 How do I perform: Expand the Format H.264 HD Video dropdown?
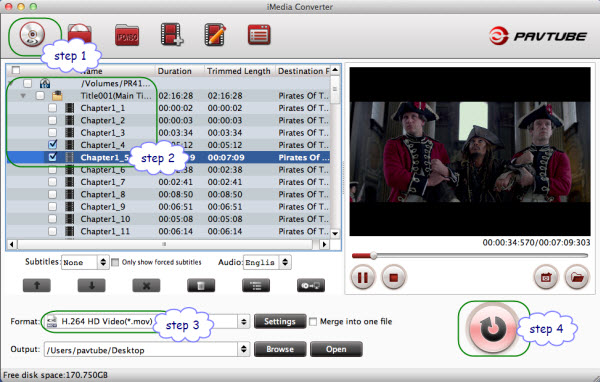pos(147,322)
